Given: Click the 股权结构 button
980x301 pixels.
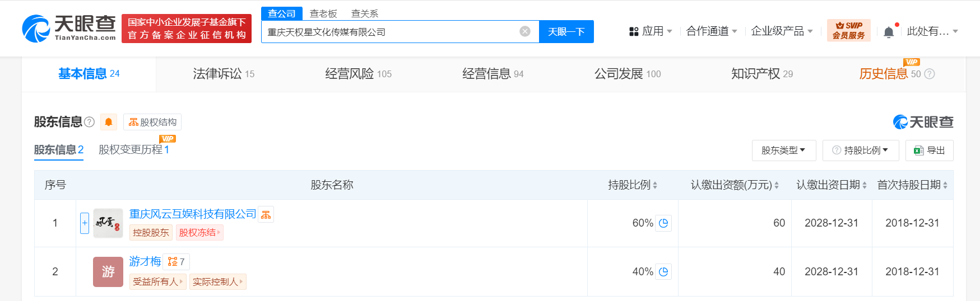Looking at the screenshot, I should (x=152, y=122).
